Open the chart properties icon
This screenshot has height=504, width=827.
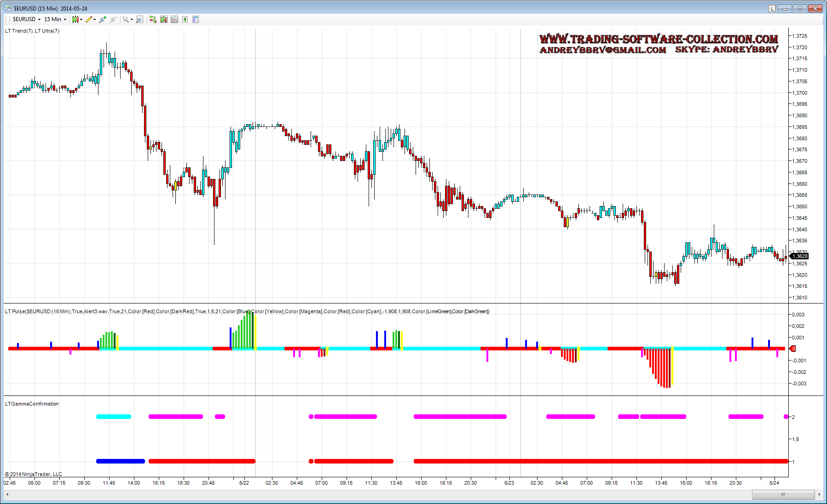[196, 19]
